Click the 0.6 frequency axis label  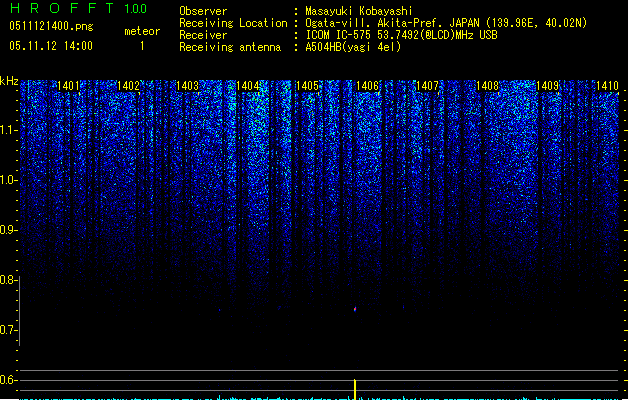pos(8,380)
